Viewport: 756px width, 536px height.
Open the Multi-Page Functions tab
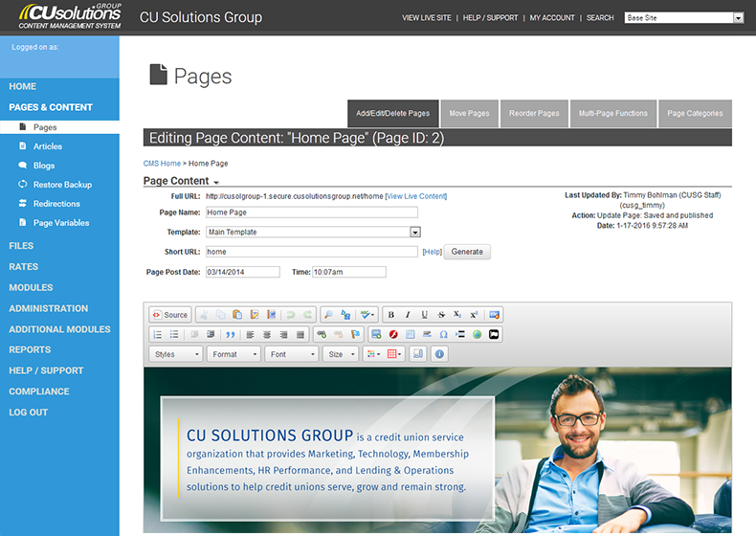coord(613,113)
